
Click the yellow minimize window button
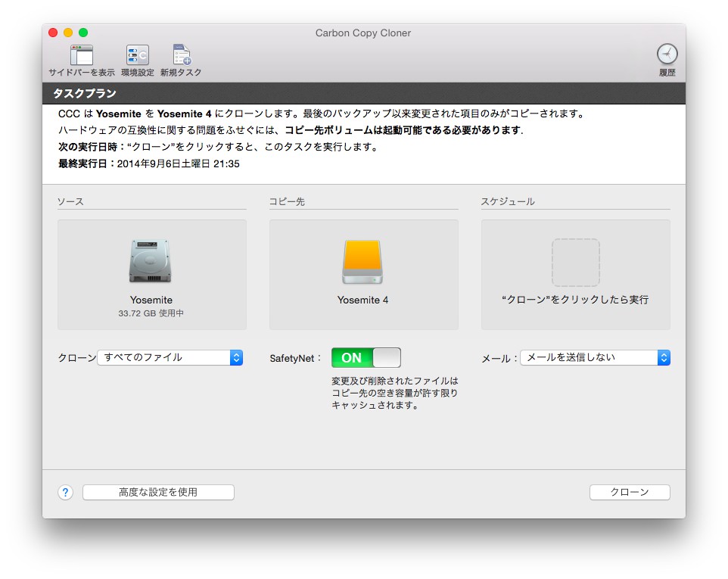coord(68,33)
